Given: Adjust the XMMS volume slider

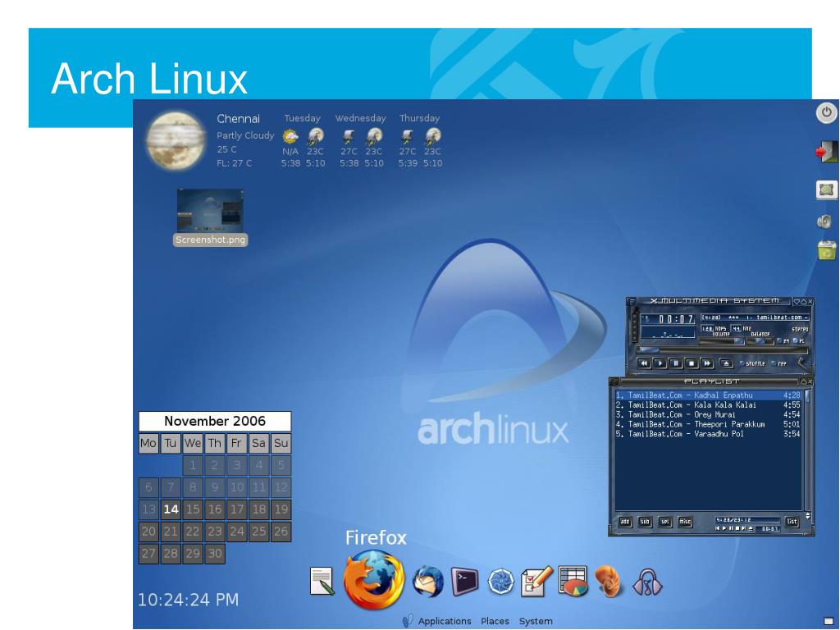Looking at the screenshot, I should point(722,340).
